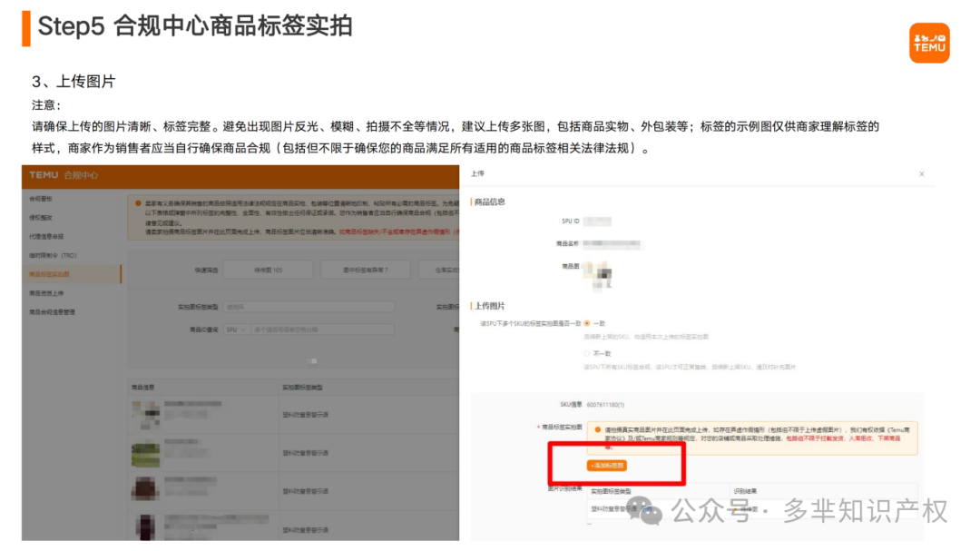Click the 上传图片 section heading
The height and width of the screenshot is (551, 980).
click(489, 306)
